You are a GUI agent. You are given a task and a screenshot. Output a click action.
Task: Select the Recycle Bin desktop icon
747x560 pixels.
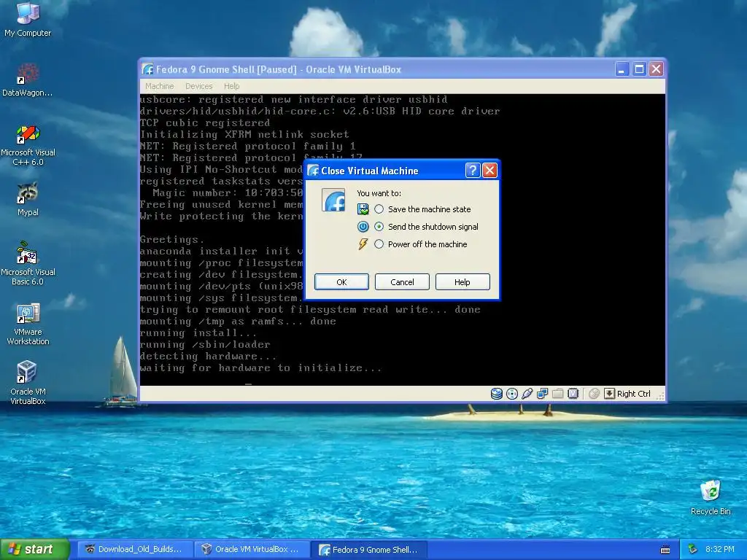click(711, 497)
